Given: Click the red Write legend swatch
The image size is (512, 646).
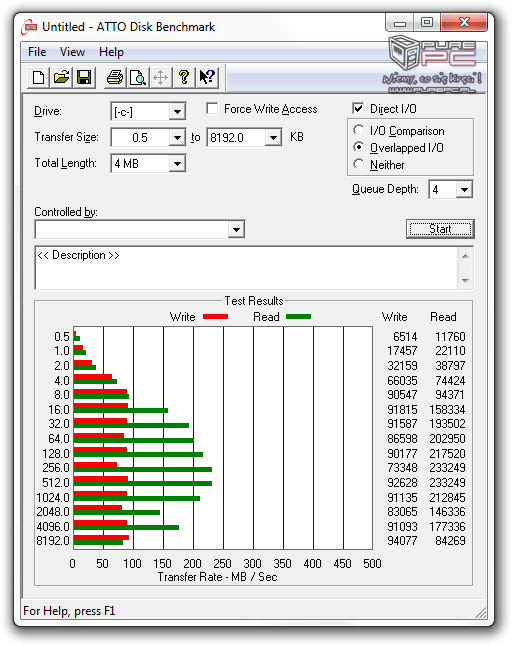Looking at the screenshot, I should [x=215, y=316].
